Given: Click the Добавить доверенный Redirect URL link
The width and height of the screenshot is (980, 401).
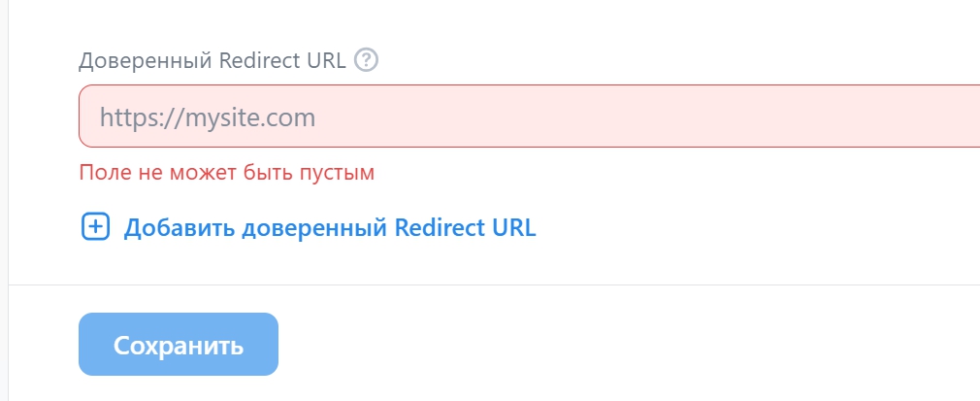Looking at the screenshot, I should pos(329,228).
